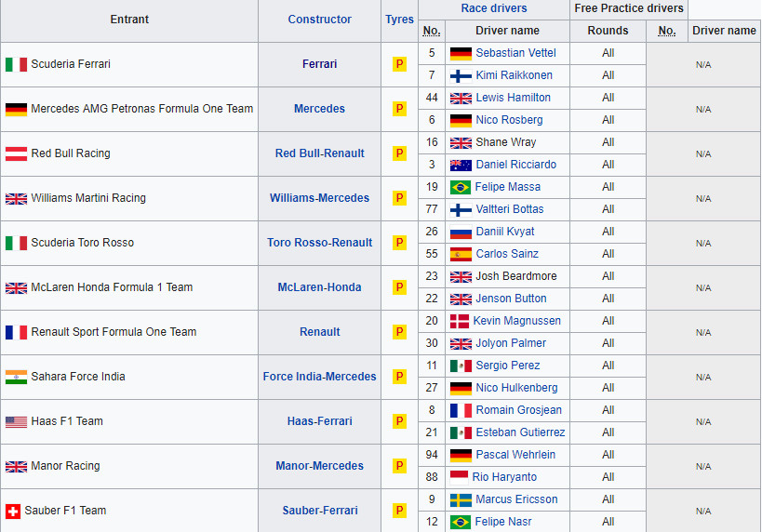Screen dimensions: 762x532
Task: Click the Danish flag next to Kevin Magnussen
Action: click(460, 321)
